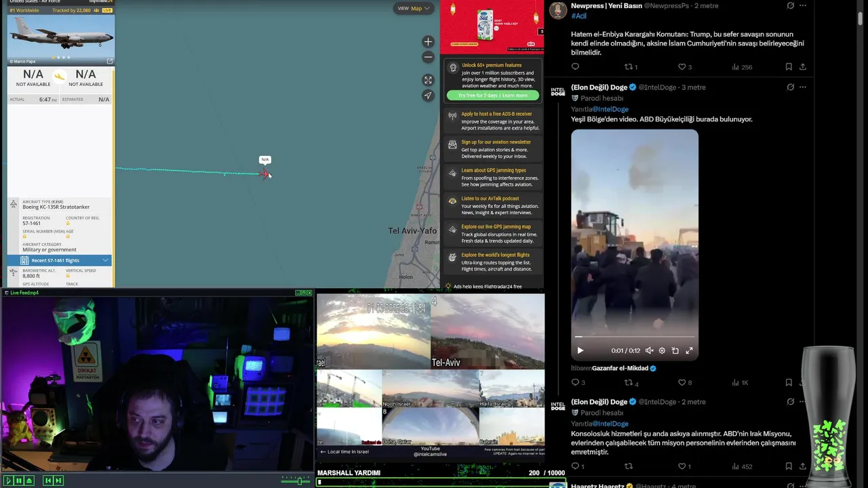Viewport: 868px width, 488px height.
Task: Select the Tel-Aviv camera feed
Action: 488,332
